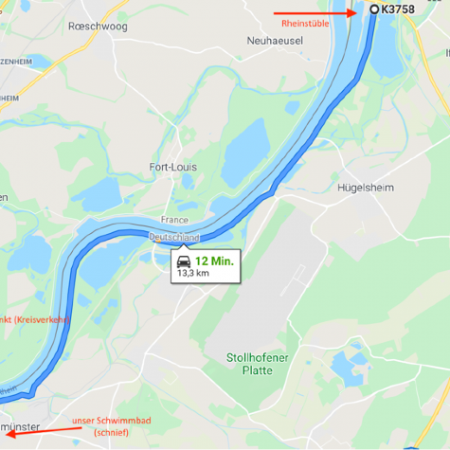Click the Deutschland country label
450x450 pixels.
tap(174, 237)
